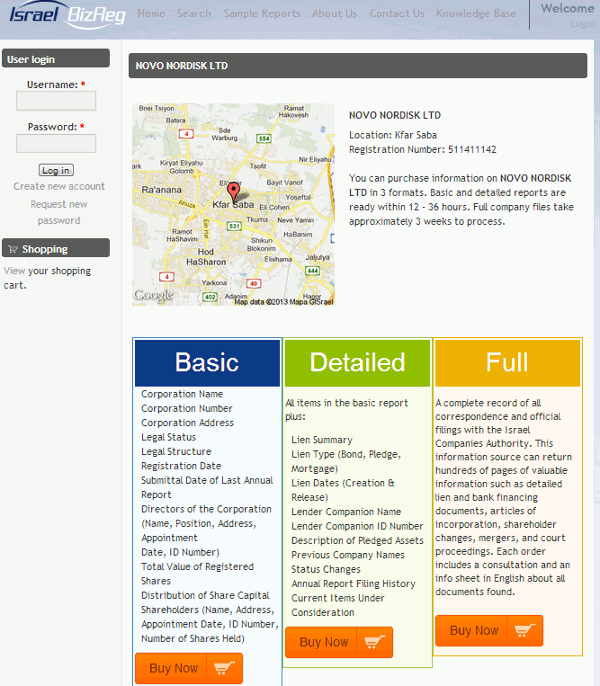Go to the About Us page
Screen dimensions: 600x686
334,14
